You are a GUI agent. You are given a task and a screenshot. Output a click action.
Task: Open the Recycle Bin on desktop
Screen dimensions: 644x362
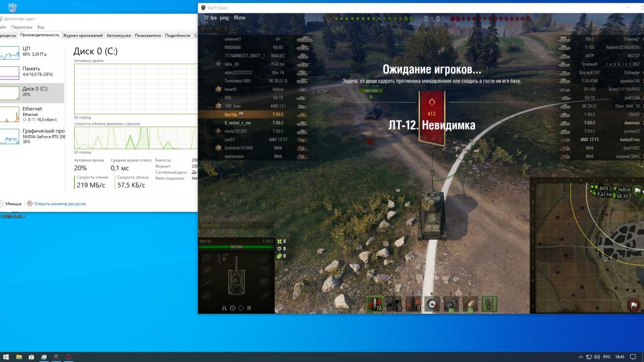(x=12, y=8)
